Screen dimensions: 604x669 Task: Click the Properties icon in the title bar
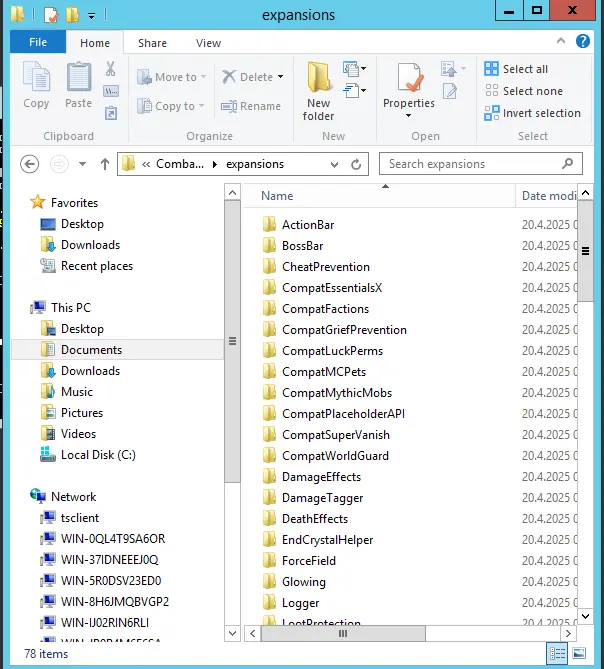50,15
